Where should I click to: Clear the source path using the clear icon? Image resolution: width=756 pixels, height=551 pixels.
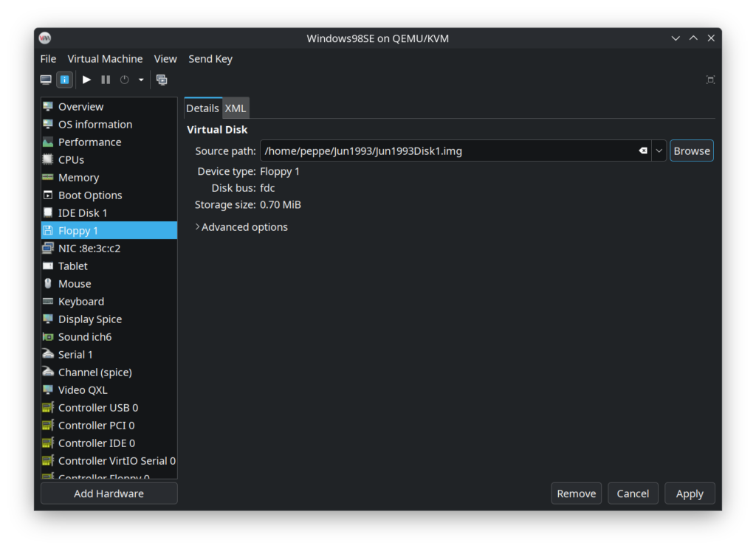pyautogui.click(x=642, y=150)
